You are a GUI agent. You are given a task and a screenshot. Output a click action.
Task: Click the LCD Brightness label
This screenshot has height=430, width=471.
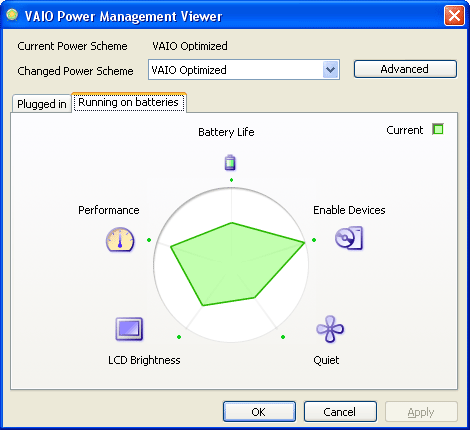(x=144, y=360)
